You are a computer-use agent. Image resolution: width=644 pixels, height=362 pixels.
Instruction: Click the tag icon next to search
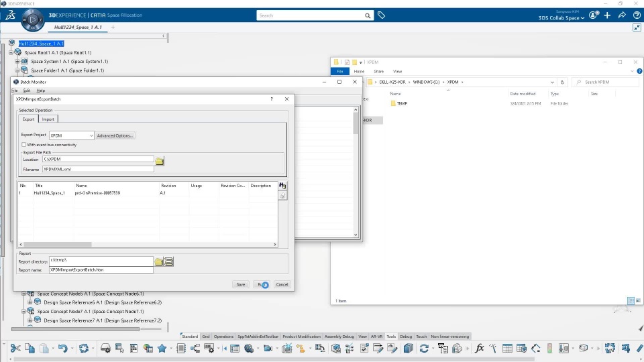point(381,15)
